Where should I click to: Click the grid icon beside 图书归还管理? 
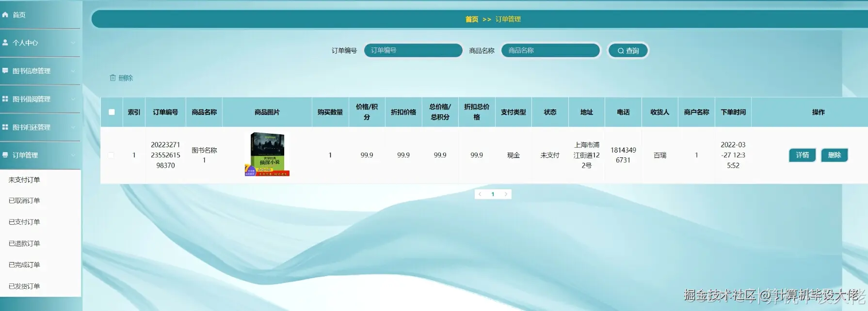(x=5, y=127)
